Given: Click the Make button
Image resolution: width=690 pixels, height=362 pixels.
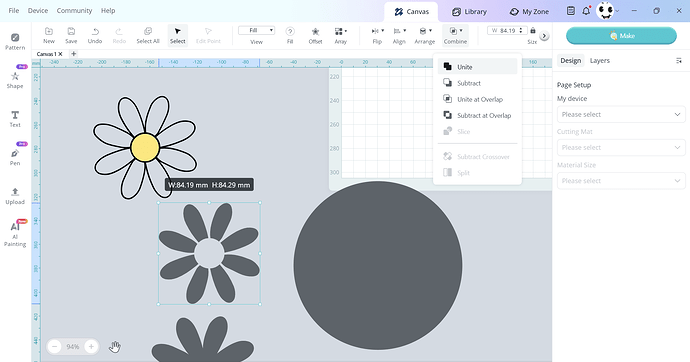Looking at the screenshot, I should [621, 36].
